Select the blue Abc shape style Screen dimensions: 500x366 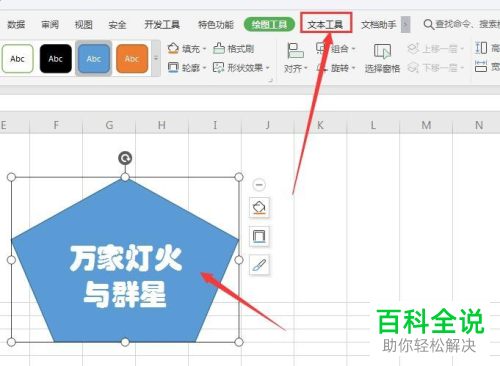point(94,59)
